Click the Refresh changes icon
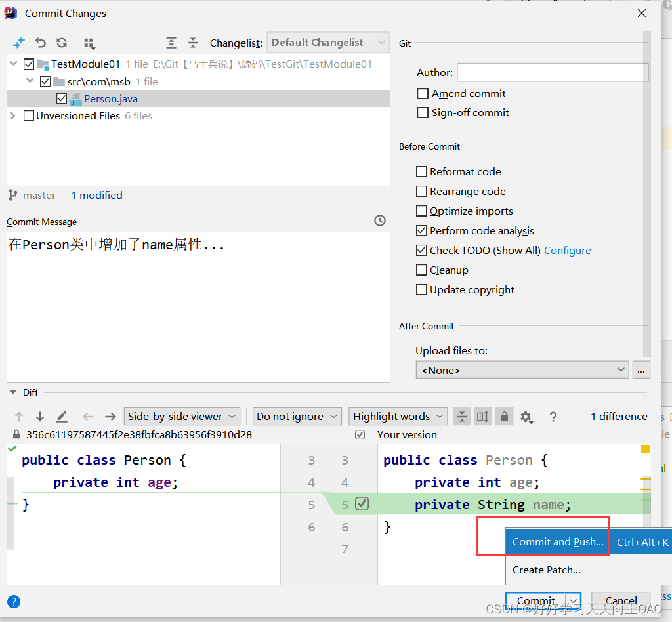The image size is (672, 622). (62, 43)
